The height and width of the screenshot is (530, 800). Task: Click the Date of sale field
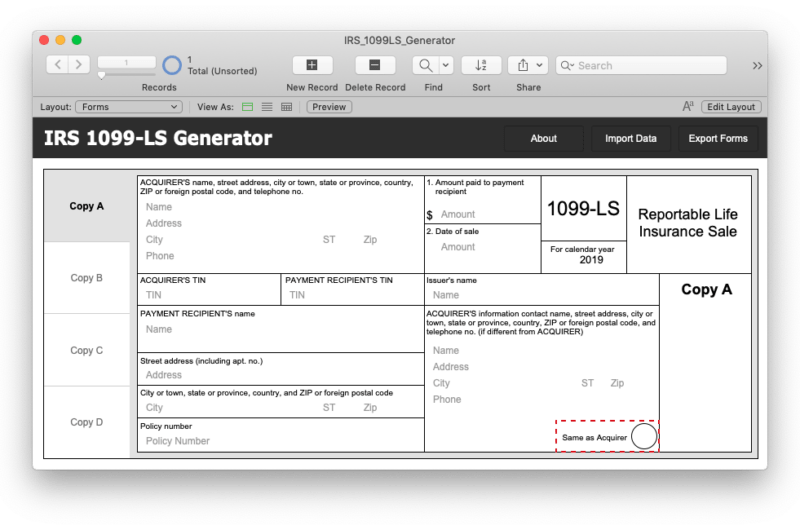pyautogui.click(x=488, y=247)
